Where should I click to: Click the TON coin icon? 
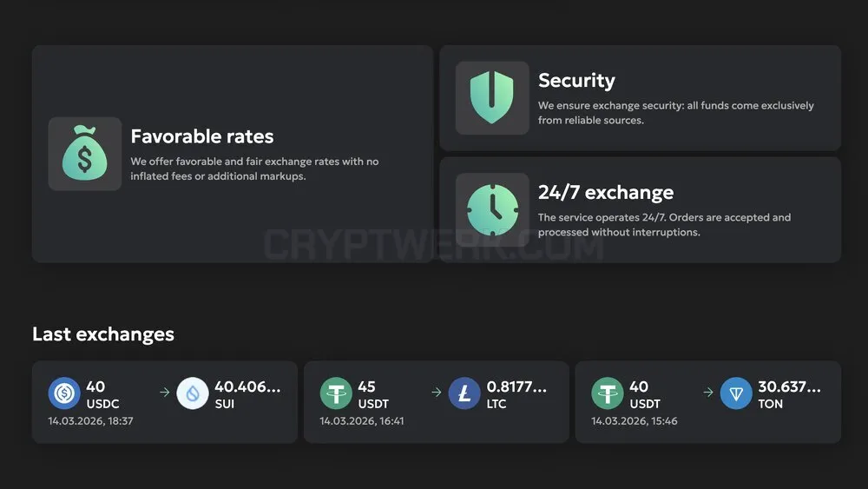(736, 393)
